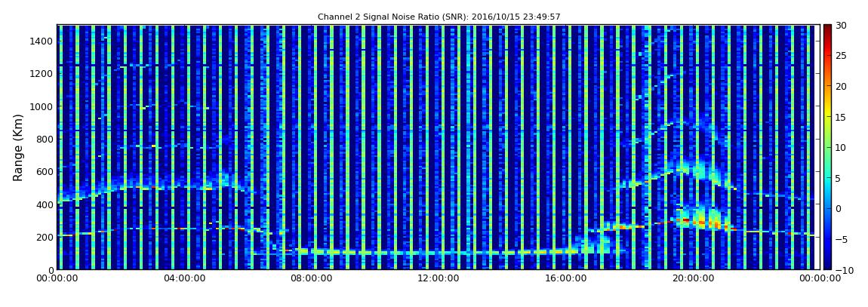Select the 1200 range tick label
Screen dimensions: 868x307
click(x=42, y=74)
